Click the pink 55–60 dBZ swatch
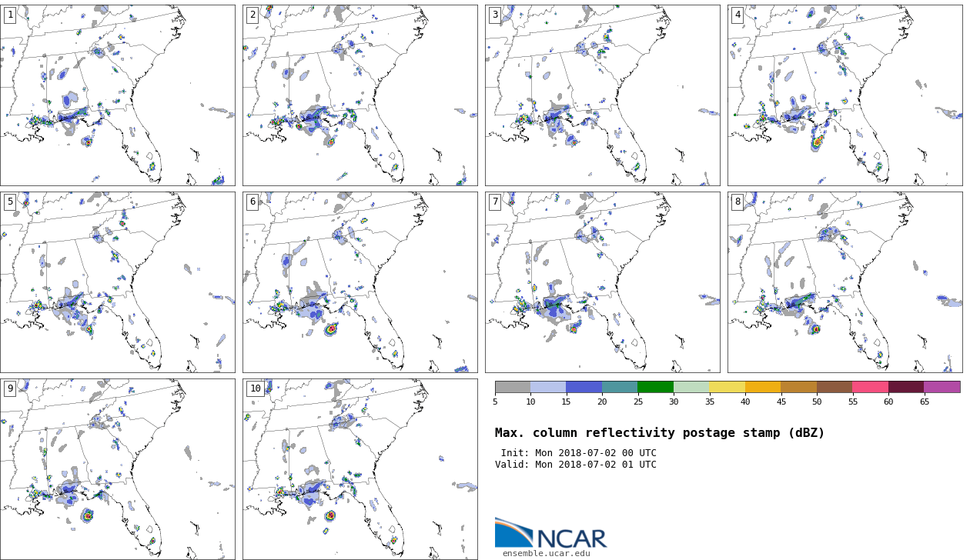 [x=870, y=387]
